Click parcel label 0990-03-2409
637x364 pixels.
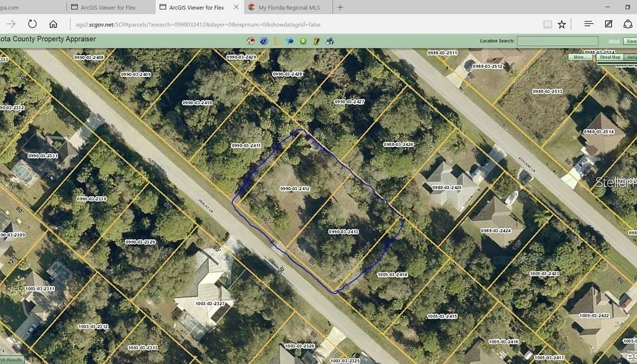pos(135,74)
